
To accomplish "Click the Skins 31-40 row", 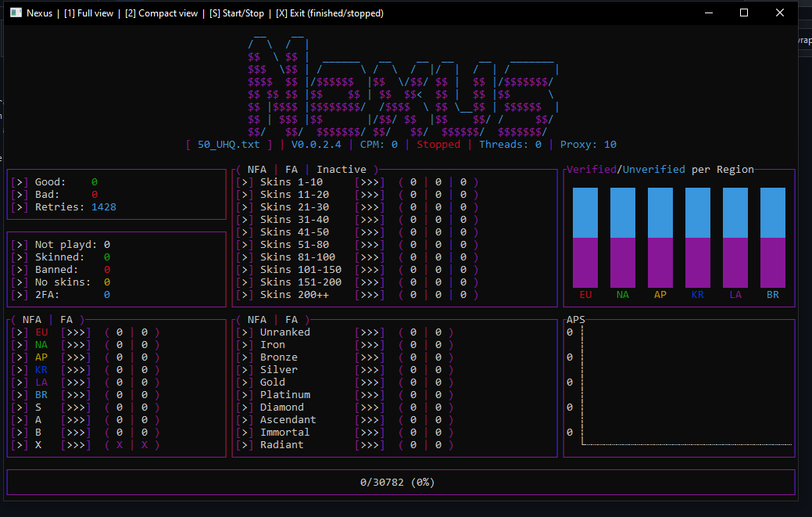I will (x=357, y=219).
